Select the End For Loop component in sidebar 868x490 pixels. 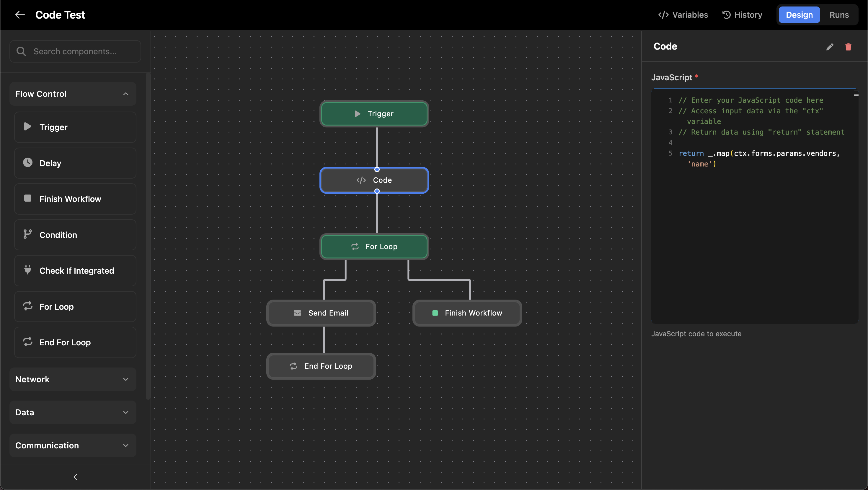pyautogui.click(x=75, y=342)
